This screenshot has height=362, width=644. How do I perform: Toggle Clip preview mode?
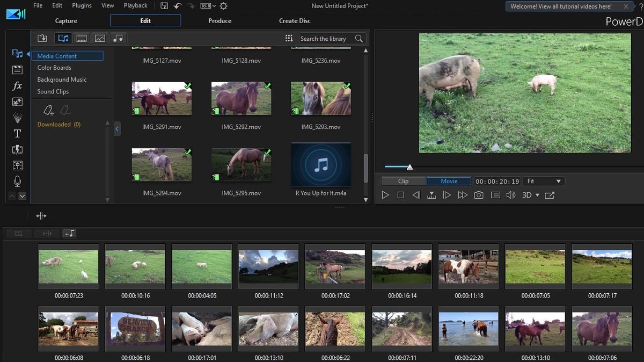(x=403, y=182)
